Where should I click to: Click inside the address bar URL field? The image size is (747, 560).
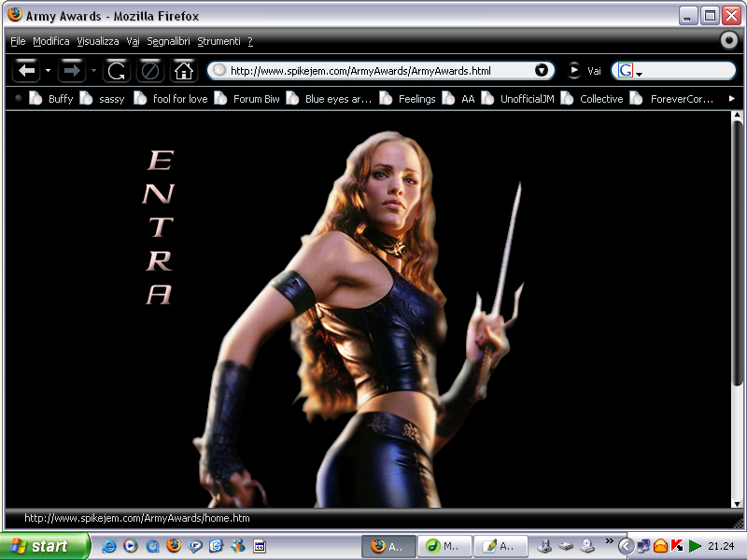[381, 71]
